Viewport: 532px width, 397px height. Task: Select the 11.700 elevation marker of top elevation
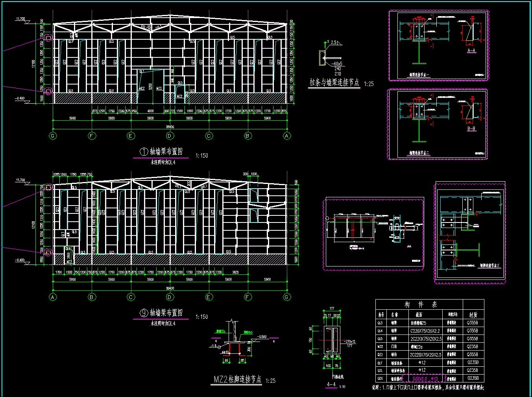[20, 19]
